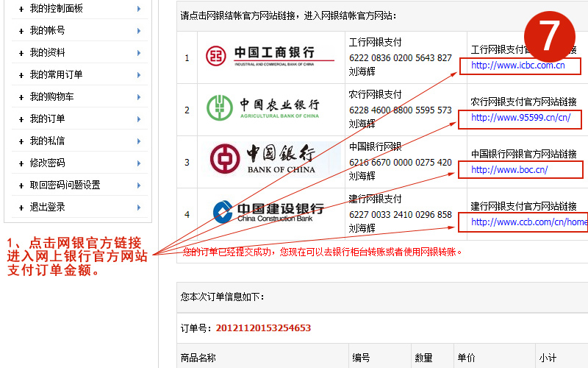Click 中国银行网银 label
This screenshot has width=588, height=368.
(375, 146)
